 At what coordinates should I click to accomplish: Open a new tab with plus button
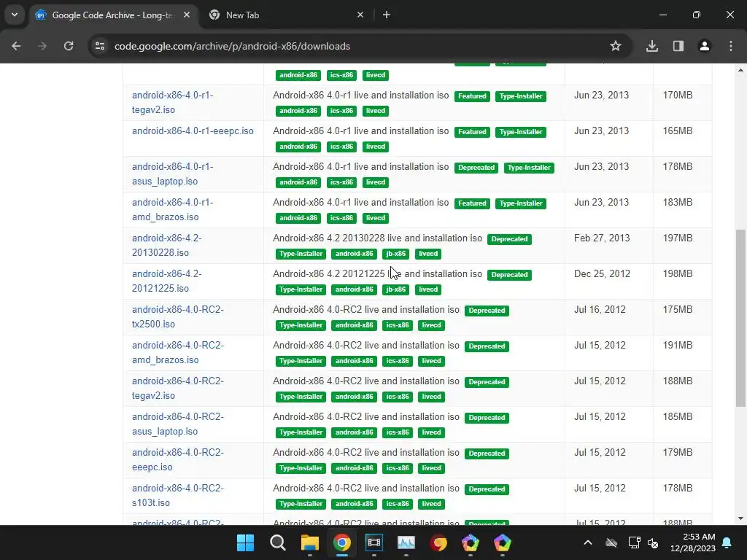coord(387,15)
